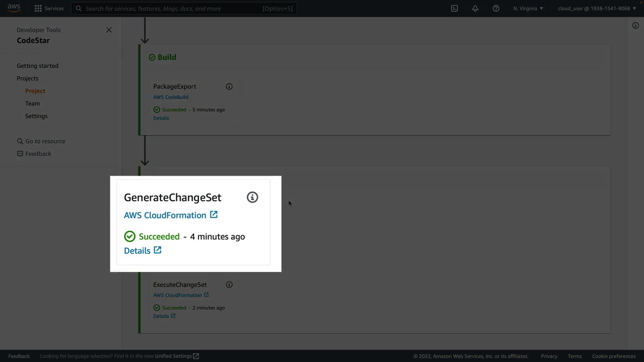Click the ExecuteChangeSet info icon

(x=229, y=285)
